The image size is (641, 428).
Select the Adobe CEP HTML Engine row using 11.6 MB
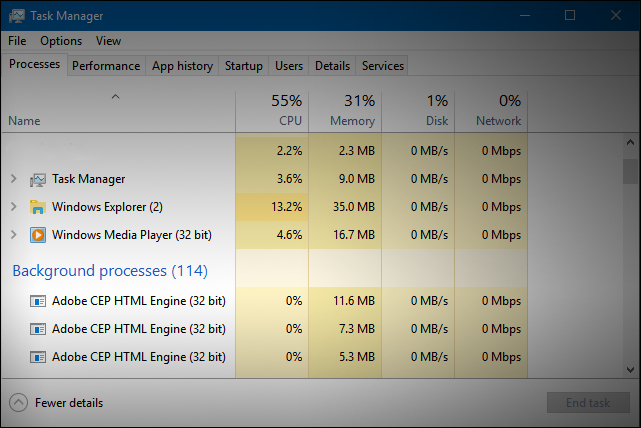click(x=264, y=301)
